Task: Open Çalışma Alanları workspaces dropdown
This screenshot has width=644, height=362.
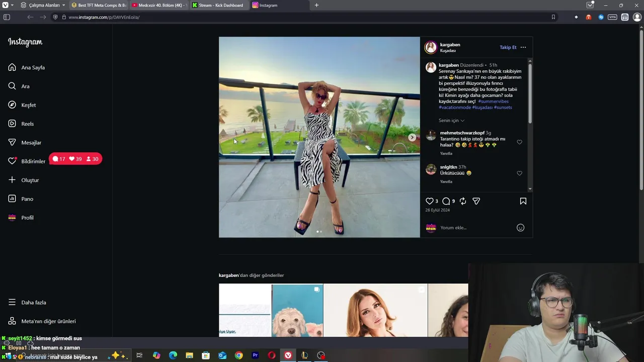Action: (x=43, y=5)
